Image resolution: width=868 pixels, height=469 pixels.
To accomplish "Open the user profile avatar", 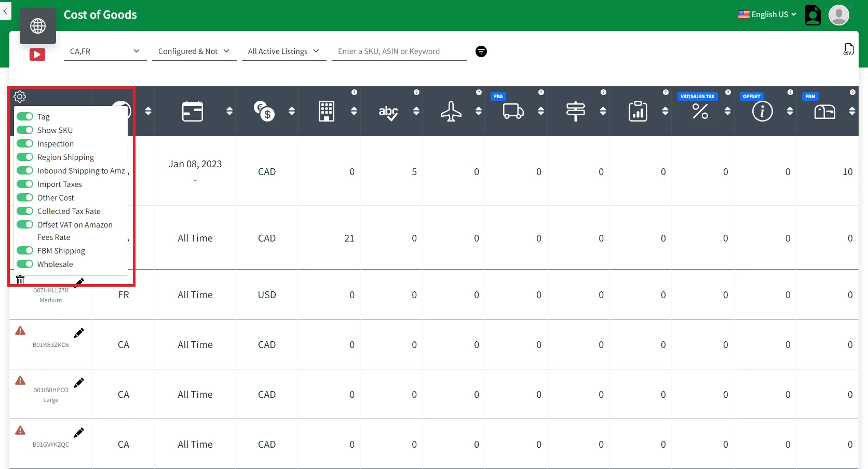I will (x=839, y=15).
